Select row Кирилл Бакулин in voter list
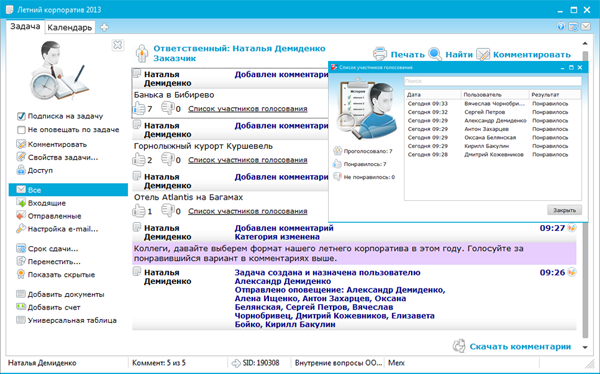600x374 pixels. [x=493, y=146]
